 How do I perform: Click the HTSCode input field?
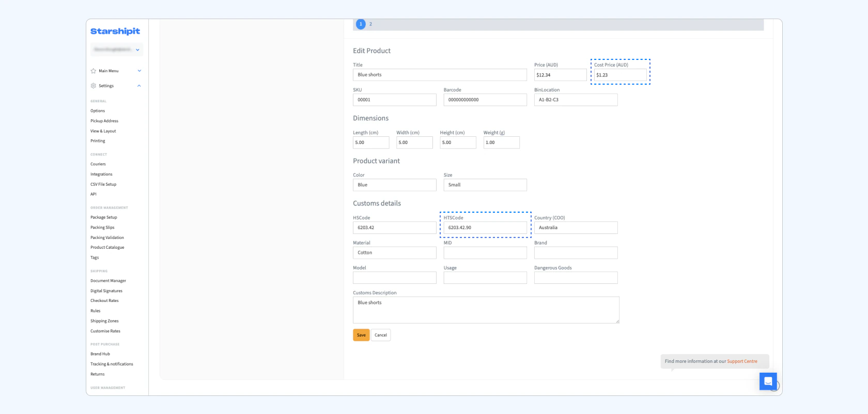click(x=485, y=228)
